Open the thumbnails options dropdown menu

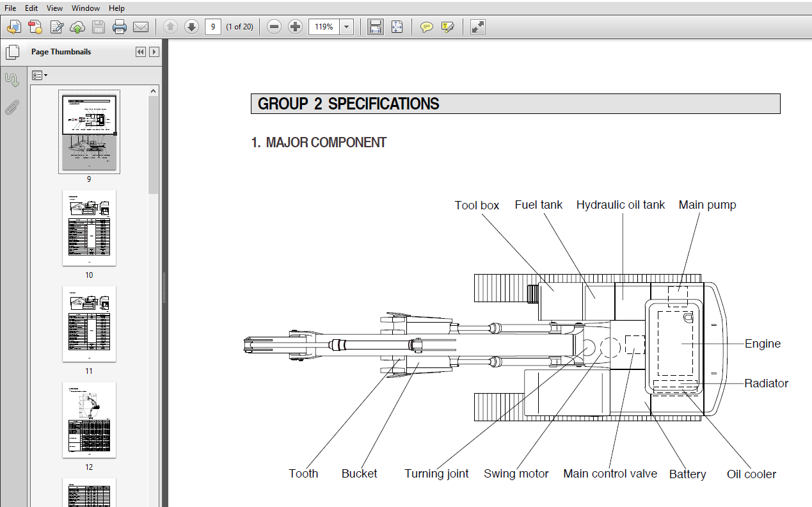(40, 76)
